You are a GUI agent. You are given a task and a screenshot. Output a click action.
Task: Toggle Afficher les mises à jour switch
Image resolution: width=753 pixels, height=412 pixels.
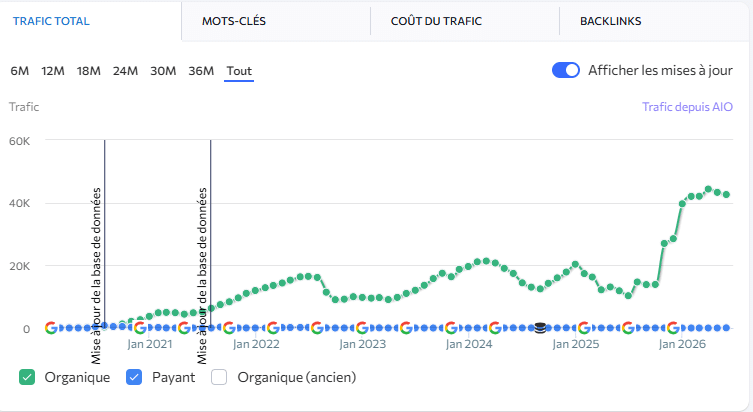[x=566, y=70]
